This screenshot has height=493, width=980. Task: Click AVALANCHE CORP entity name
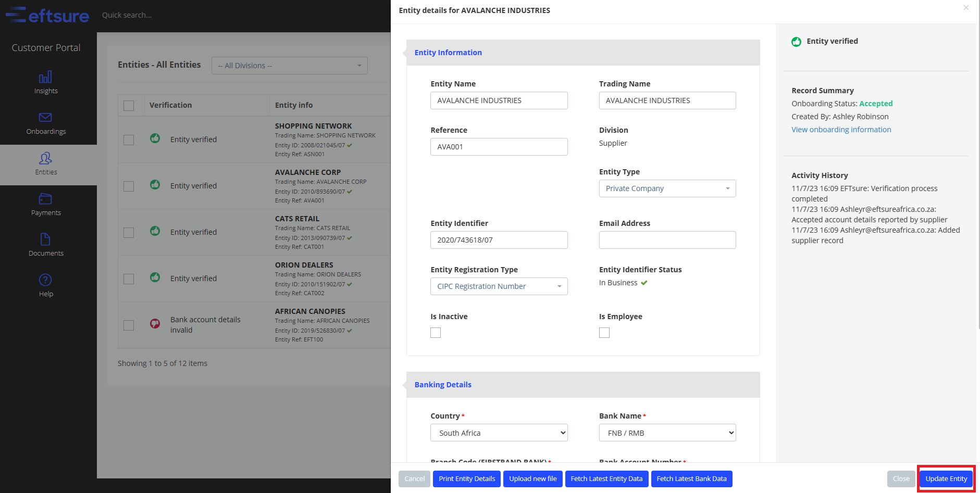coord(308,172)
